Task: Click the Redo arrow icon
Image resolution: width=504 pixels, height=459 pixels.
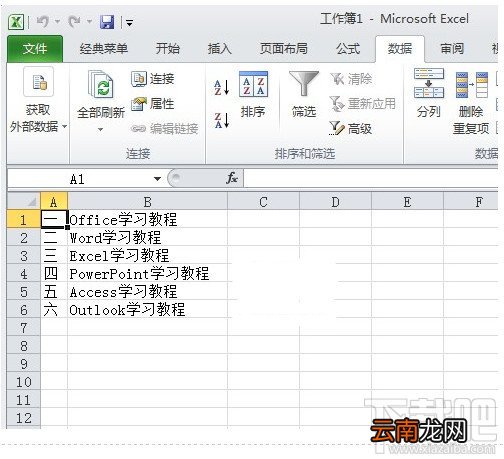Action: tap(74, 22)
